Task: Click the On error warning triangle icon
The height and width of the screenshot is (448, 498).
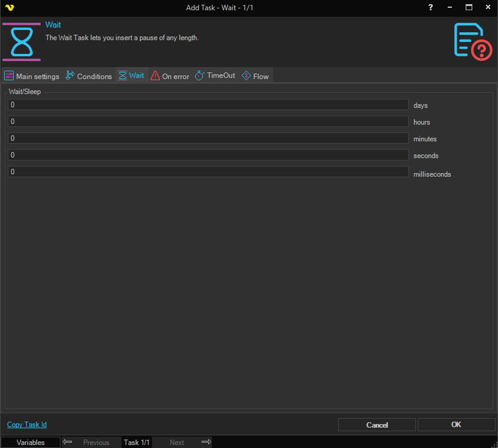Action: (155, 76)
